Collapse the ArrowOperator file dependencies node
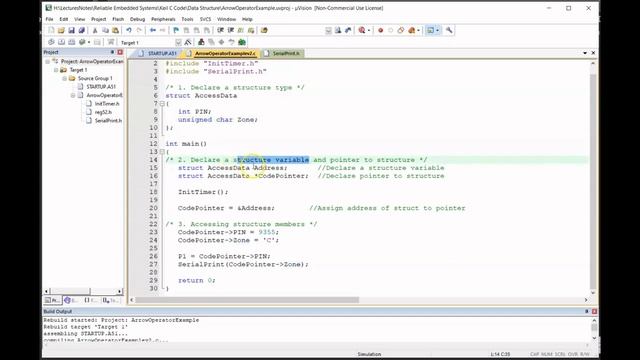 (73, 95)
